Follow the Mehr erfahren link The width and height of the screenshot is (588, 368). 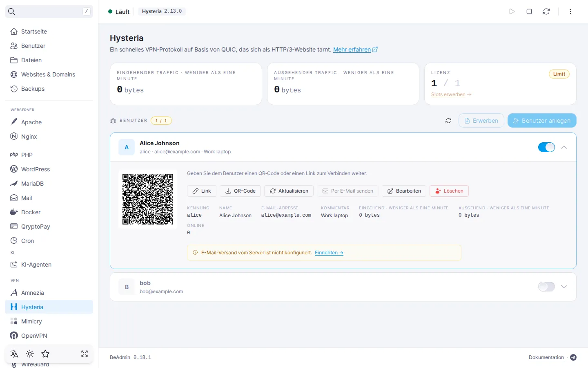[x=355, y=49]
